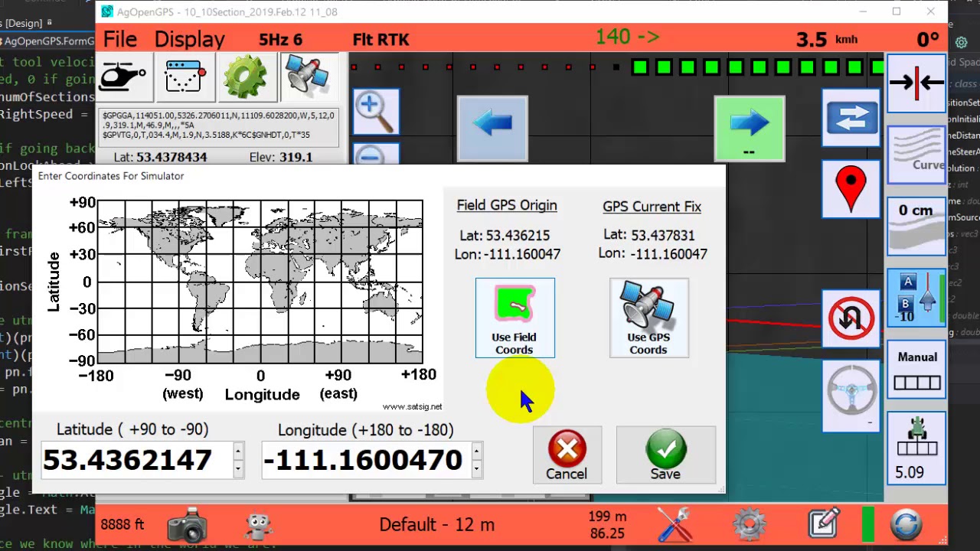The width and height of the screenshot is (980, 551).
Task: Click the snap-to-center arrows icon
Action: click(x=916, y=83)
